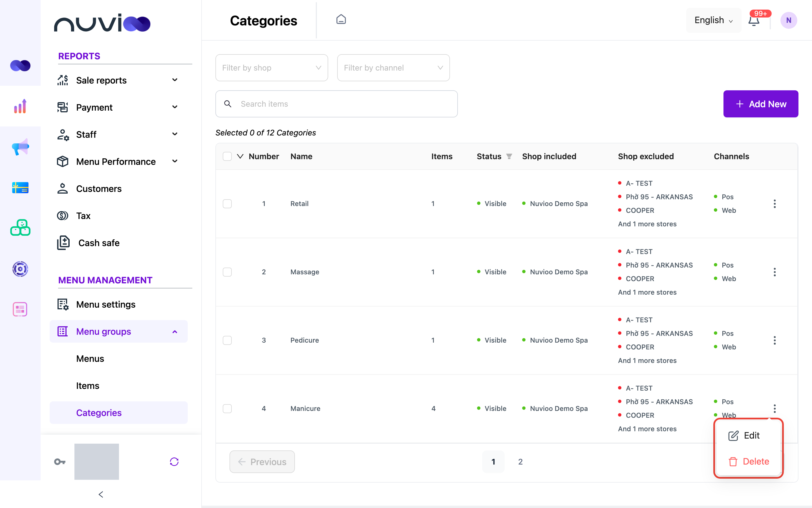
Task: Expand Payment submenu
Action: coord(118,107)
